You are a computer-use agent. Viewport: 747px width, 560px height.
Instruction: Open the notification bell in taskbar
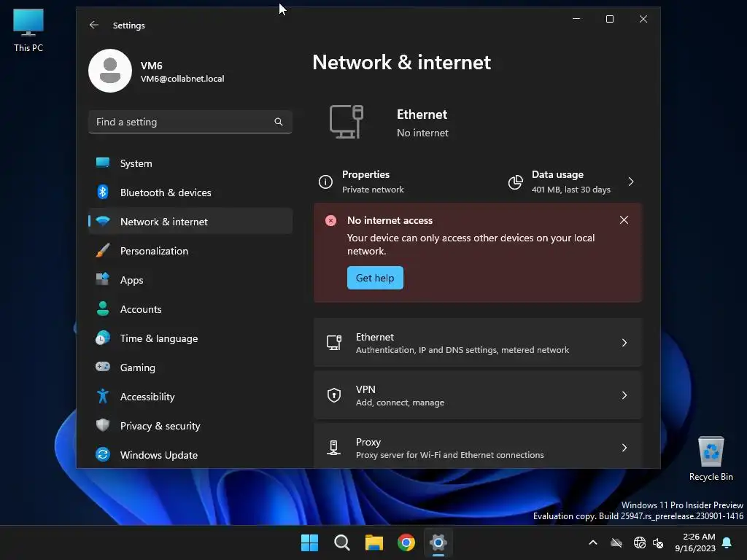click(727, 542)
